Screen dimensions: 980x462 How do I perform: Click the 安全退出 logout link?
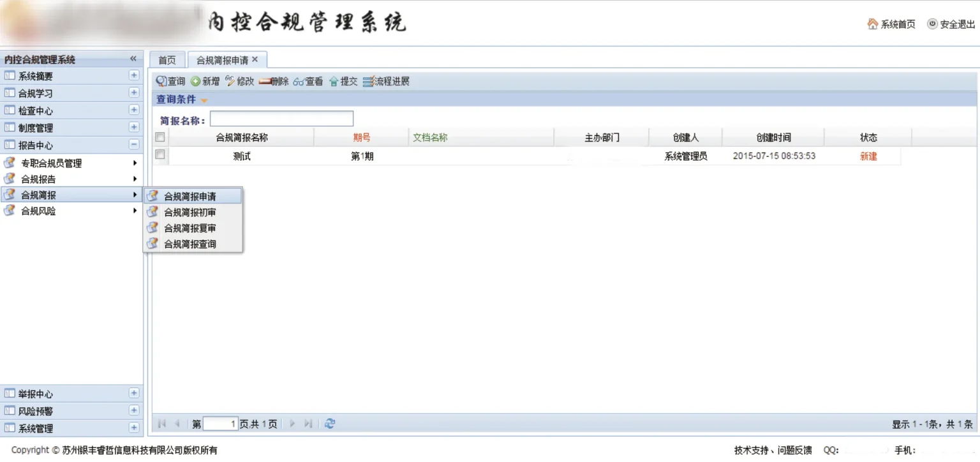[x=951, y=24]
